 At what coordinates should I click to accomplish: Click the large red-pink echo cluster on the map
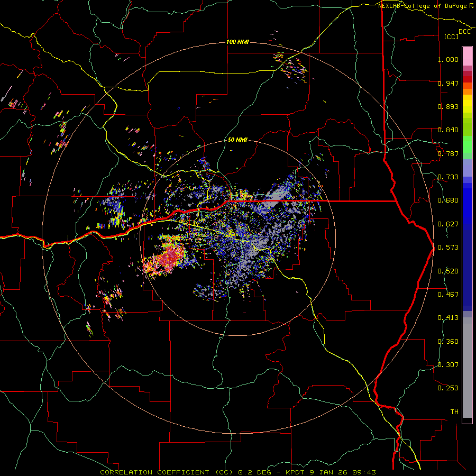pyautogui.click(x=167, y=258)
